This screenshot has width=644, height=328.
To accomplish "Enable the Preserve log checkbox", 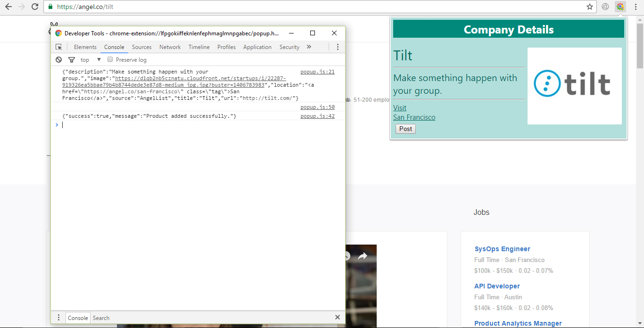I will click(110, 59).
